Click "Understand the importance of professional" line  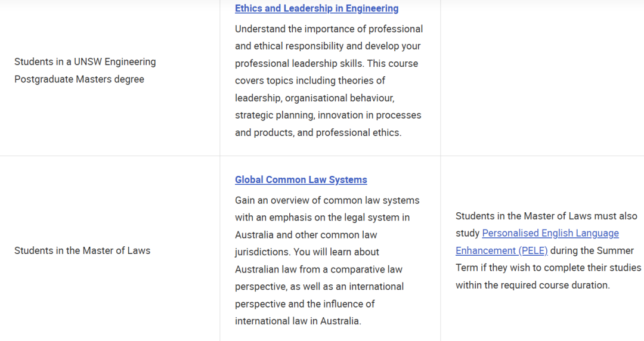point(329,29)
